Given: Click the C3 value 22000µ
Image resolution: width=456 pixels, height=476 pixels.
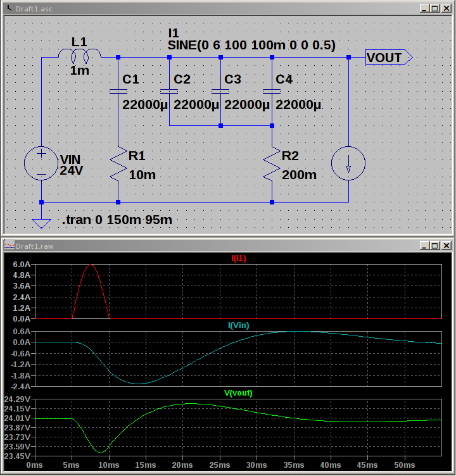Looking at the screenshot, I should click(247, 104).
